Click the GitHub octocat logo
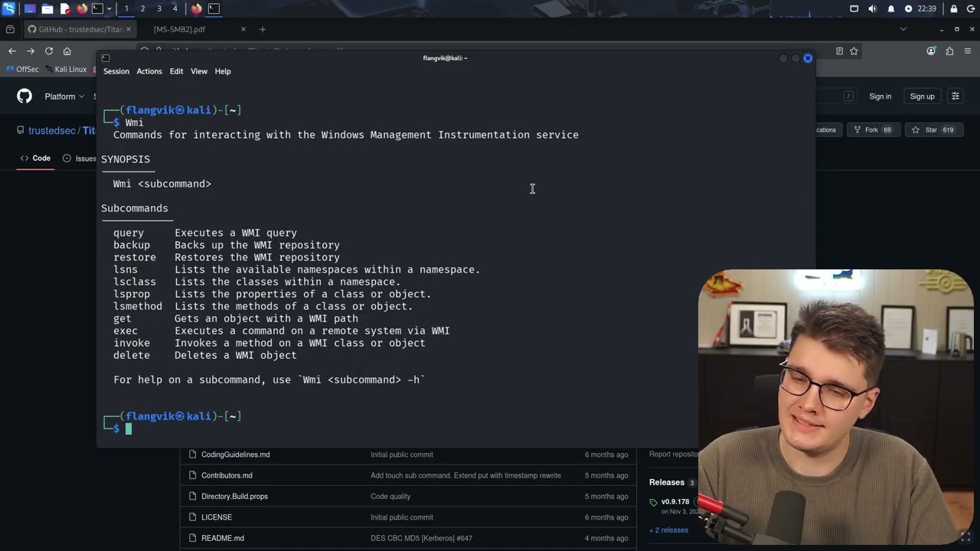The width and height of the screenshot is (980, 551). point(24,96)
